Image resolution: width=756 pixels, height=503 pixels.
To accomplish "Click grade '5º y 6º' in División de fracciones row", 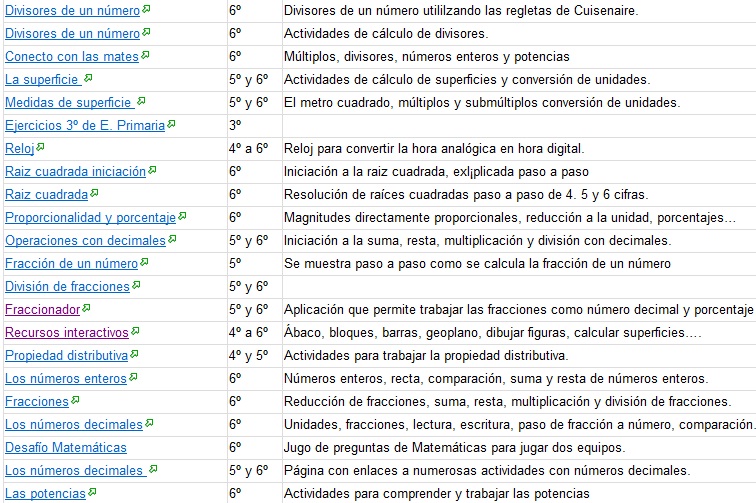I will [249, 286].
